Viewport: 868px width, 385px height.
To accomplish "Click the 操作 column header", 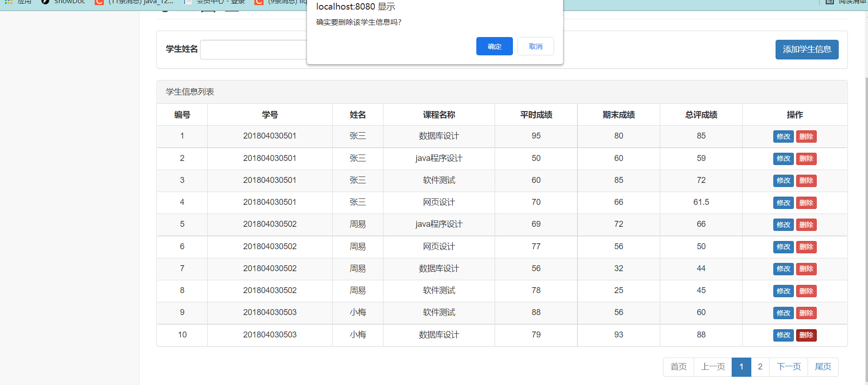I will coord(795,115).
